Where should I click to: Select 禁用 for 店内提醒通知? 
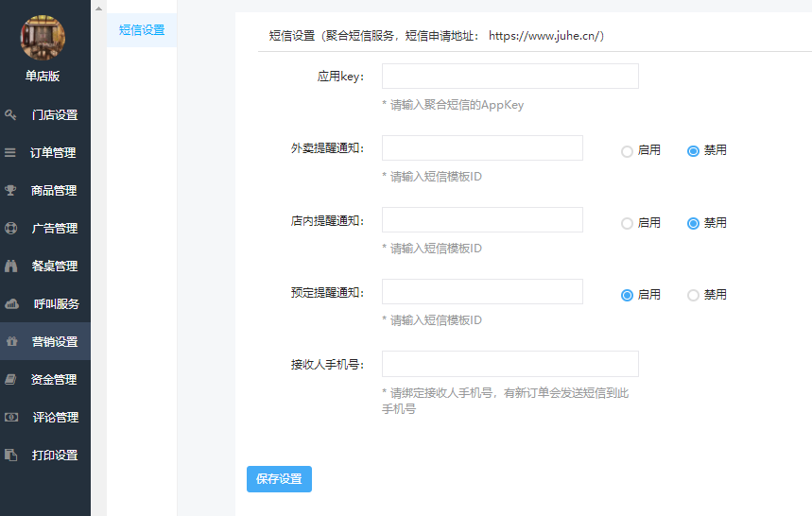click(693, 224)
